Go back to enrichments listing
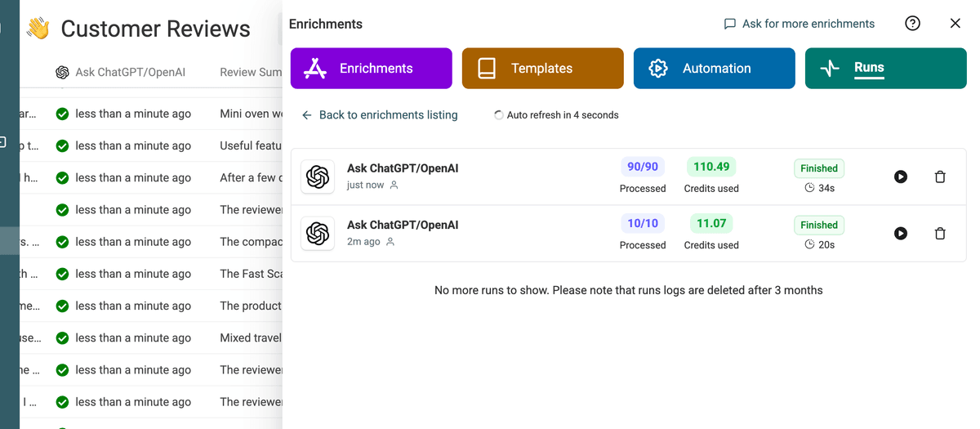The image size is (980, 429). [380, 115]
